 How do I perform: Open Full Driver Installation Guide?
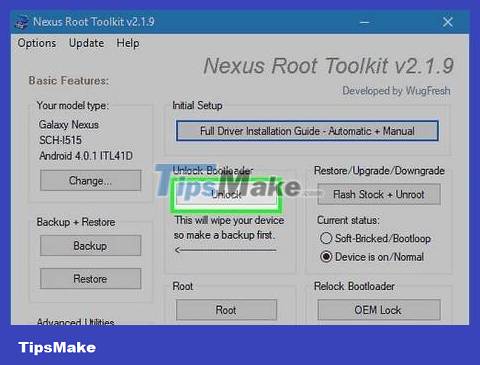307,131
